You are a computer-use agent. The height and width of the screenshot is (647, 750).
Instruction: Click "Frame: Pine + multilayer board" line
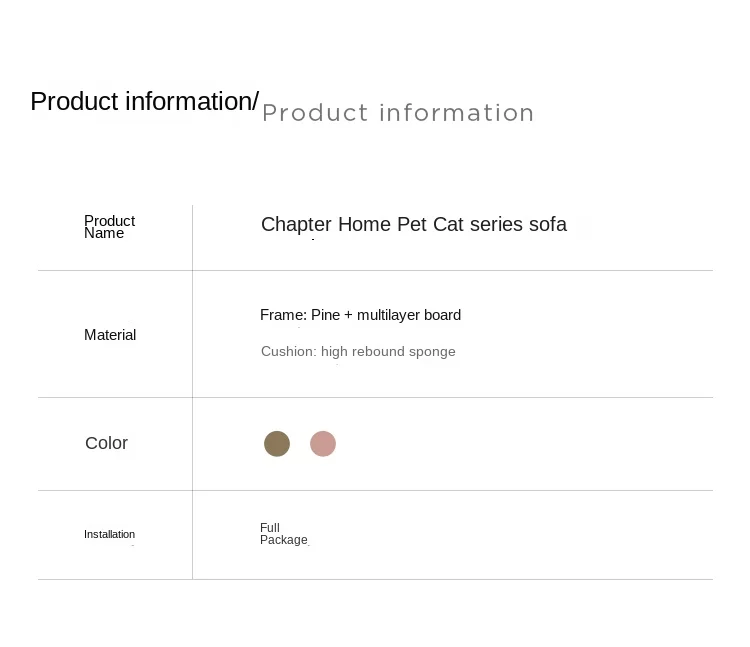pos(360,315)
